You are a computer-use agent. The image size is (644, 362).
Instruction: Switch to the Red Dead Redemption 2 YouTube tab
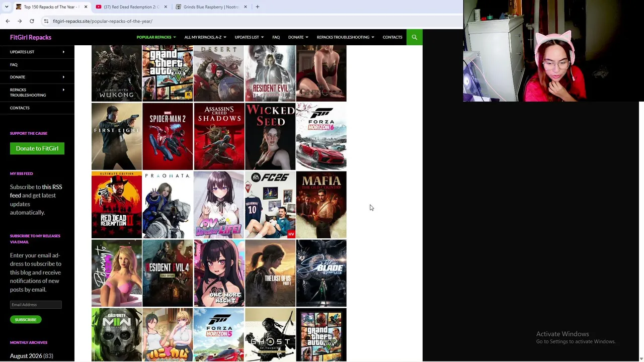tap(131, 7)
